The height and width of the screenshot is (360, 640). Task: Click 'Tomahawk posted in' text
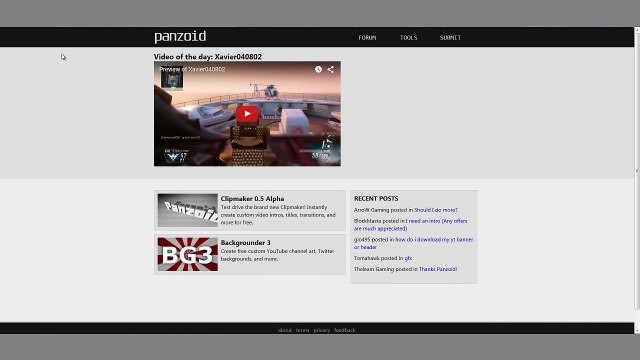coord(378,258)
